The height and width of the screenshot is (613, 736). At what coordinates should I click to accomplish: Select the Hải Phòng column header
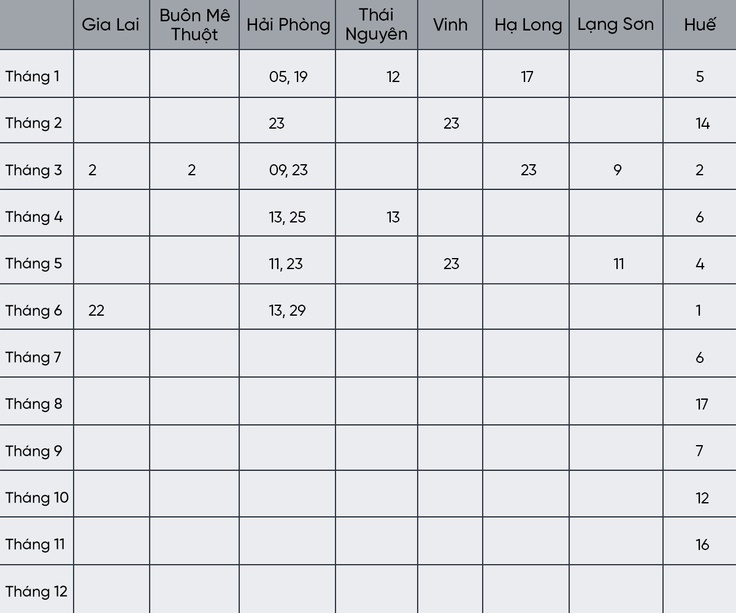coord(287,24)
